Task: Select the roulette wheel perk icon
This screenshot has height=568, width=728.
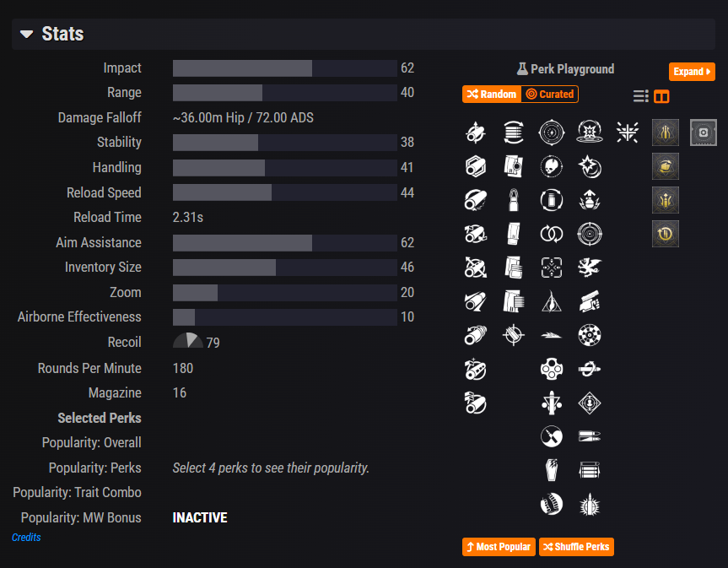Action: coord(589,335)
